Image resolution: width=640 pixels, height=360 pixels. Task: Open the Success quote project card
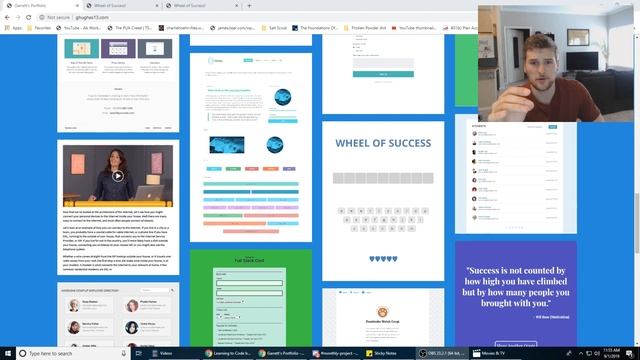tap(516, 294)
